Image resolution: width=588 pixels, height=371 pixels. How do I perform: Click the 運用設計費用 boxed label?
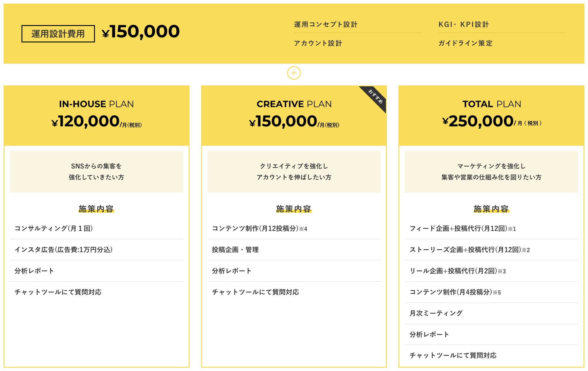(58, 34)
